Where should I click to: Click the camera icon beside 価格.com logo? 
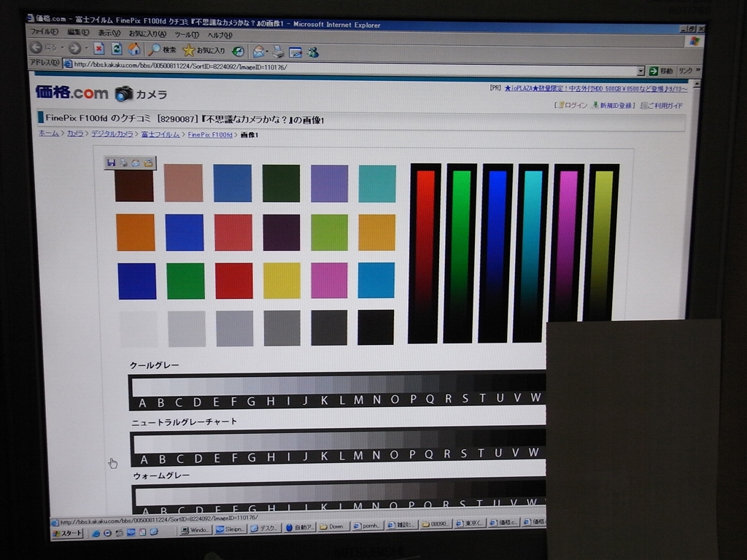coord(123,93)
